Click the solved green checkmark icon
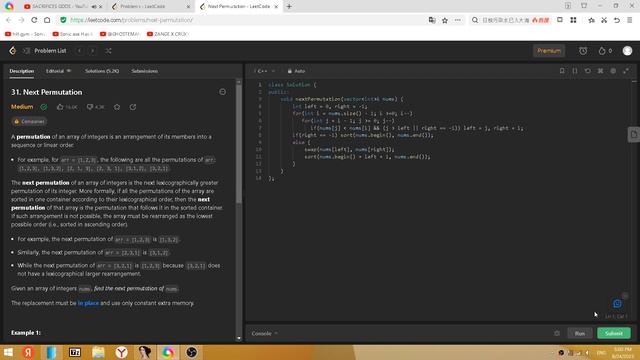The image size is (640, 360). [44, 107]
